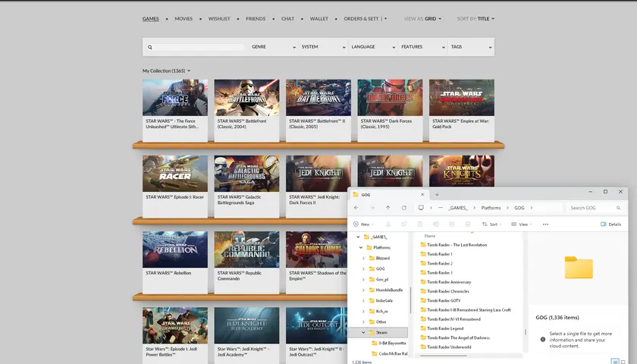Viewport: 637px width, 364px height.
Task: Click the Copy icon in Explorer toolbar
Action: pyautogui.click(x=403, y=224)
